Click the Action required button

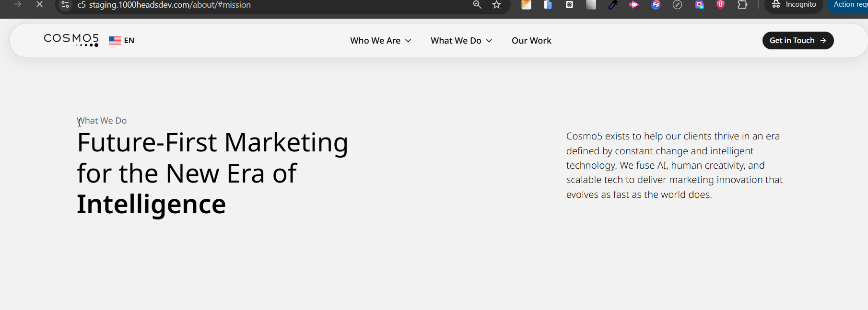point(850,5)
